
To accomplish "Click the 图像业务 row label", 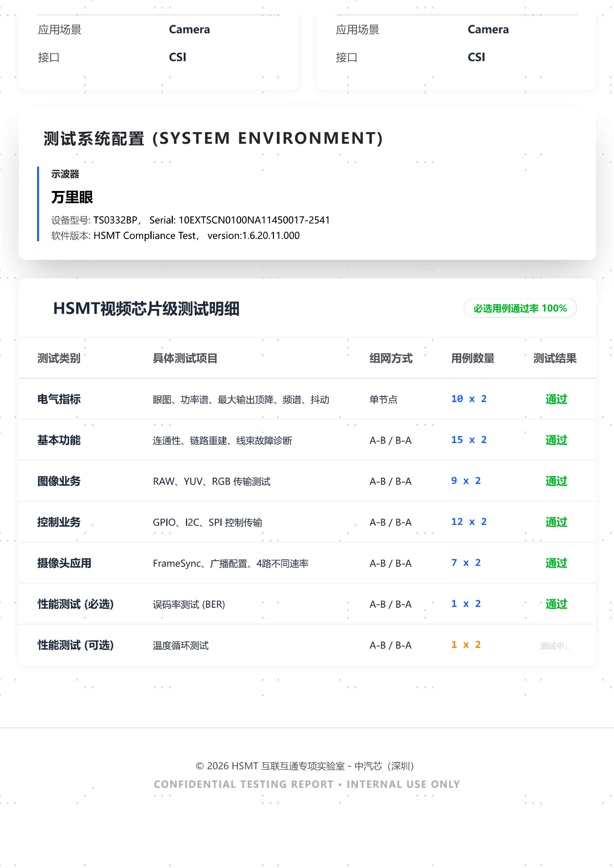I will 59,481.
